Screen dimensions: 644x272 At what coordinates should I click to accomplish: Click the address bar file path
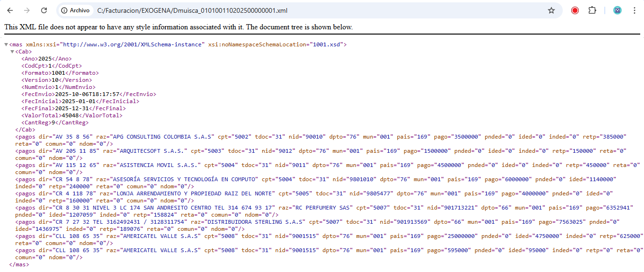[192, 10]
